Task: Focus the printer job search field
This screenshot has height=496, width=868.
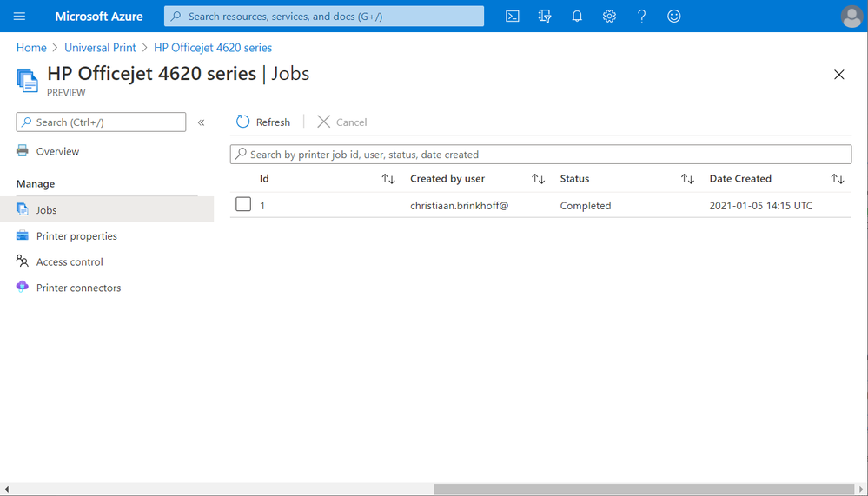Action: pyautogui.click(x=540, y=155)
